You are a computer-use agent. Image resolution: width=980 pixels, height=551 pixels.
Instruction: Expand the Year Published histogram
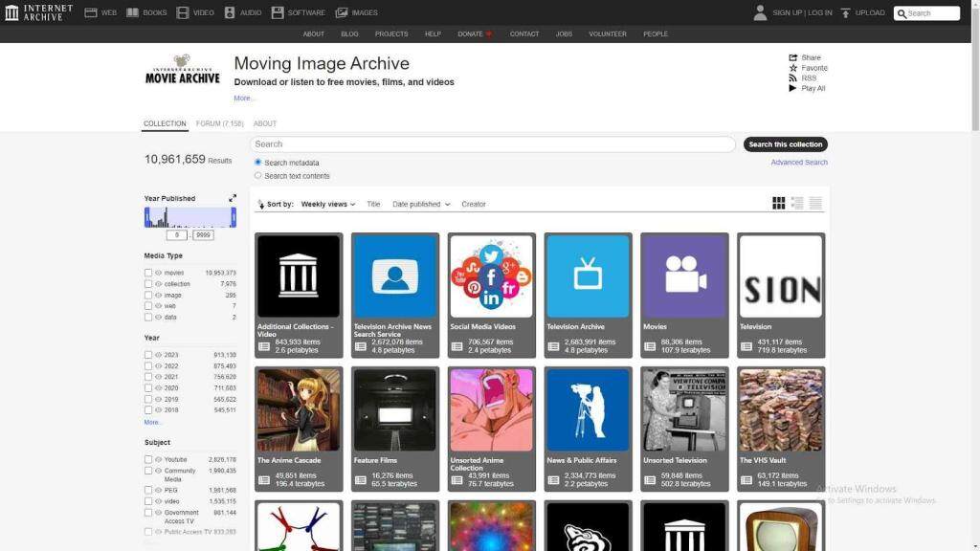click(x=233, y=198)
